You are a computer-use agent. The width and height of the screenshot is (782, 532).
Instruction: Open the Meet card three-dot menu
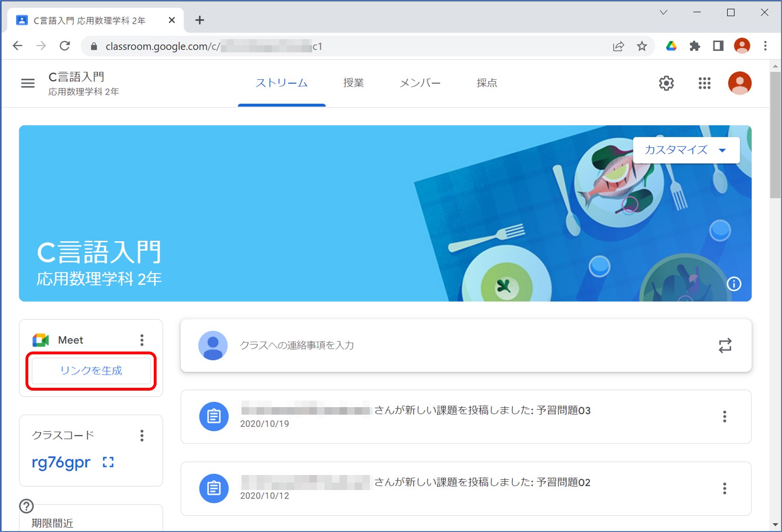click(x=142, y=340)
